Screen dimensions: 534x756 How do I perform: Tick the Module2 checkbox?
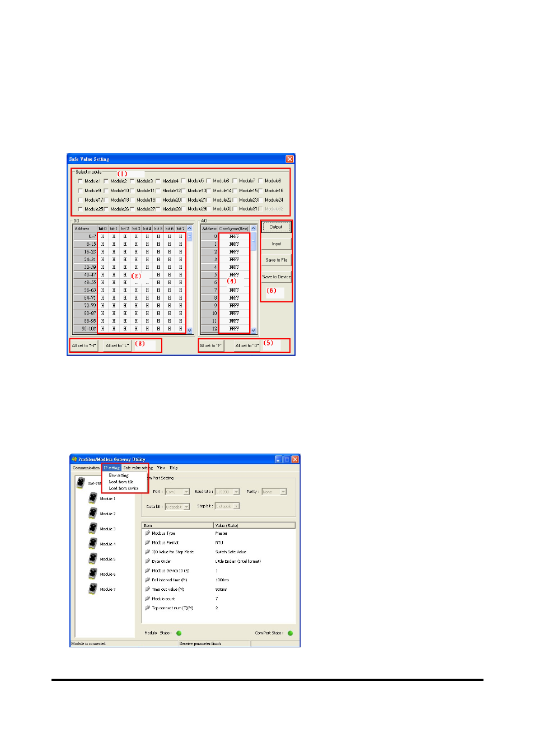click(x=106, y=181)
